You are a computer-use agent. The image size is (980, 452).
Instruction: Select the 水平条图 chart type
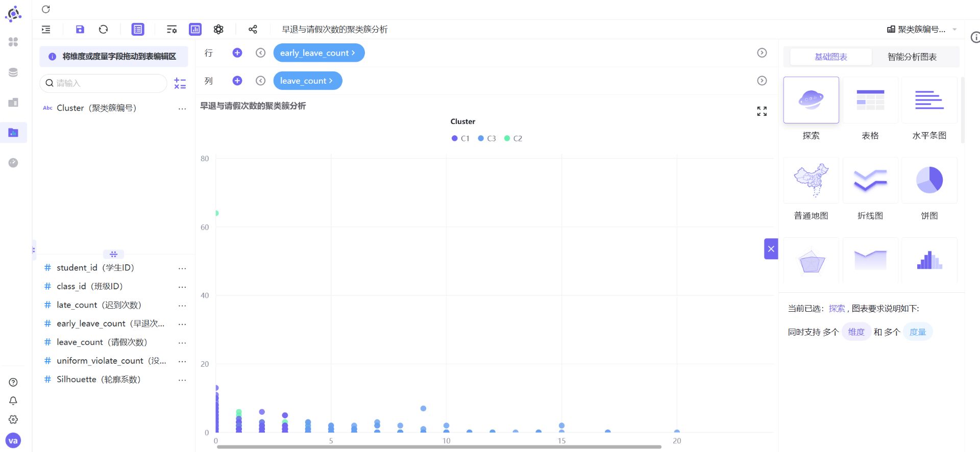(929, 100)
